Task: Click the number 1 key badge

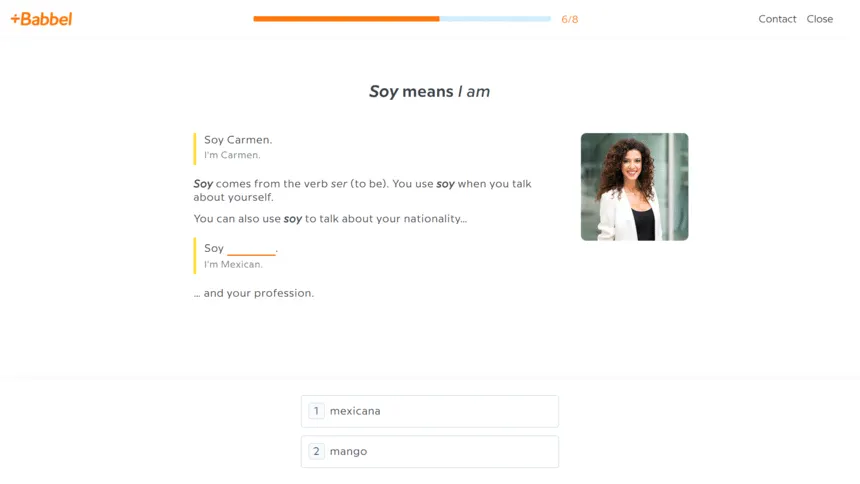Action: [x=316, y=411]
